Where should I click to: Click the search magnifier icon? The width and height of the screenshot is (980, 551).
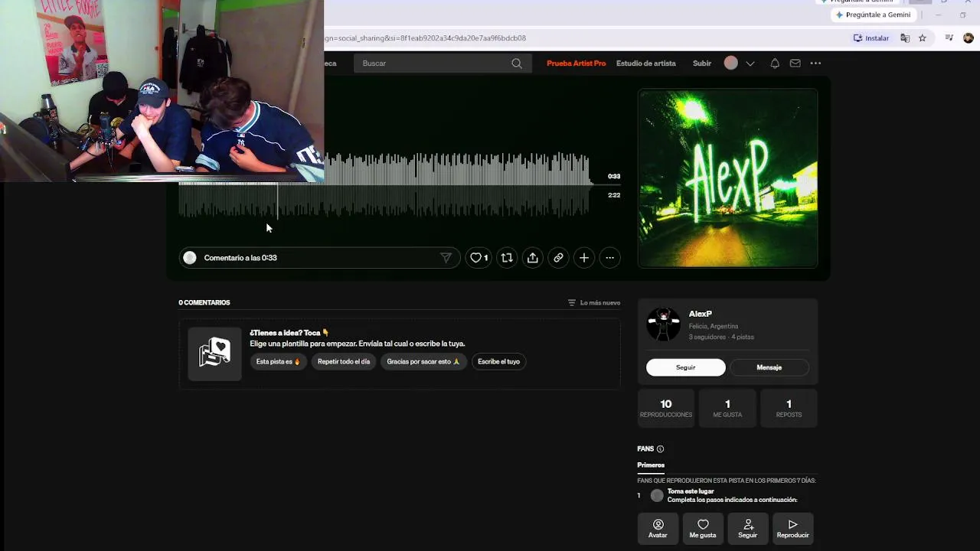pos(517,64)
